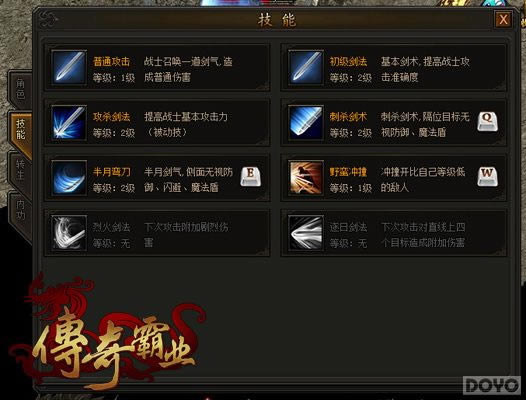
Task: Select the 野蛮冲撞 charge skill icon
Action: (306, 178)
